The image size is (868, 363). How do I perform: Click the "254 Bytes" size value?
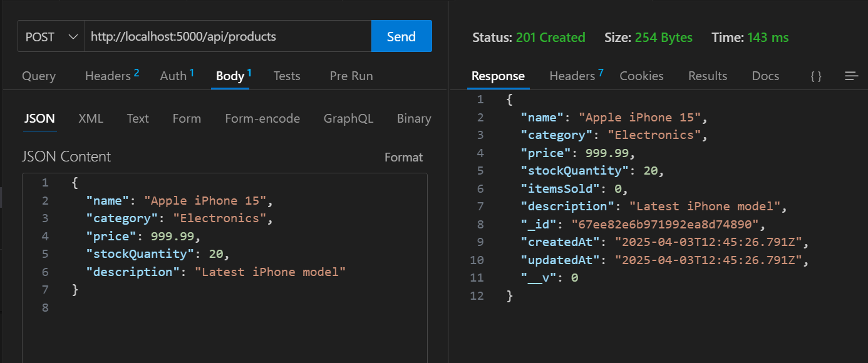(664, 38)
